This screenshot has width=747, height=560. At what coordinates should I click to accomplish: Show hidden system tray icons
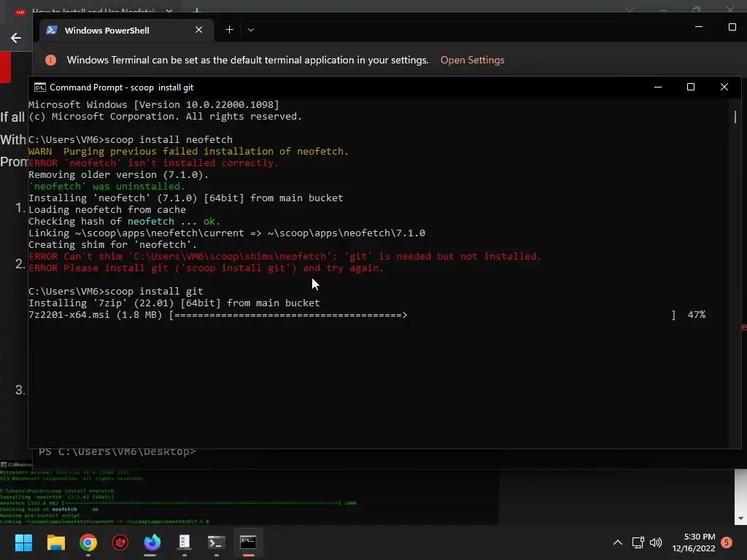click(617, 542)
